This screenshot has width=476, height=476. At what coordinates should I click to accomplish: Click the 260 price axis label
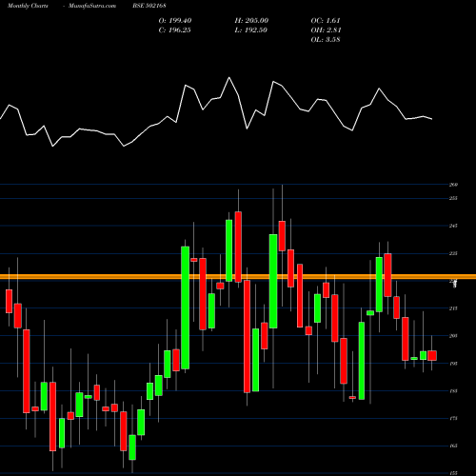pyautogui.click(x=453, y=185)
